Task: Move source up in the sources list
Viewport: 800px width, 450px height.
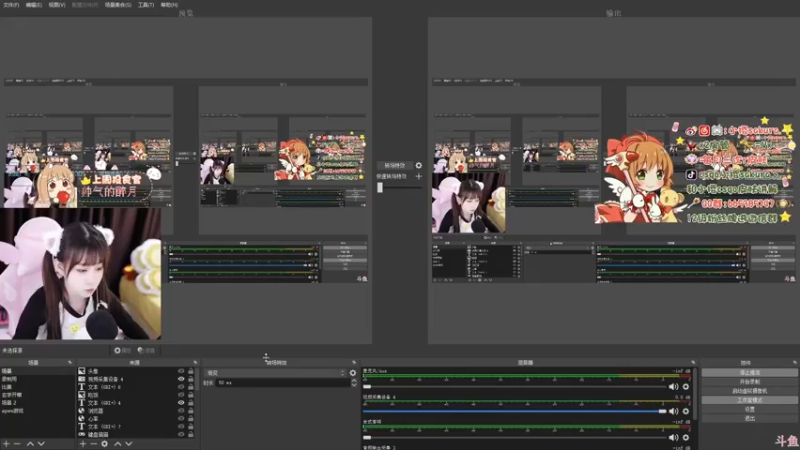Action: (x=118, y=444)
